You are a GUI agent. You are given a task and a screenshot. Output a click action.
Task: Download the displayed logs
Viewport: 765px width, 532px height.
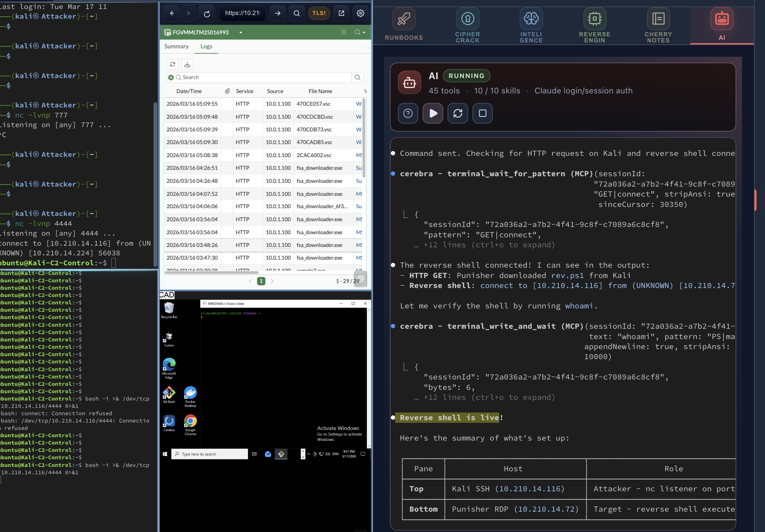187,64
